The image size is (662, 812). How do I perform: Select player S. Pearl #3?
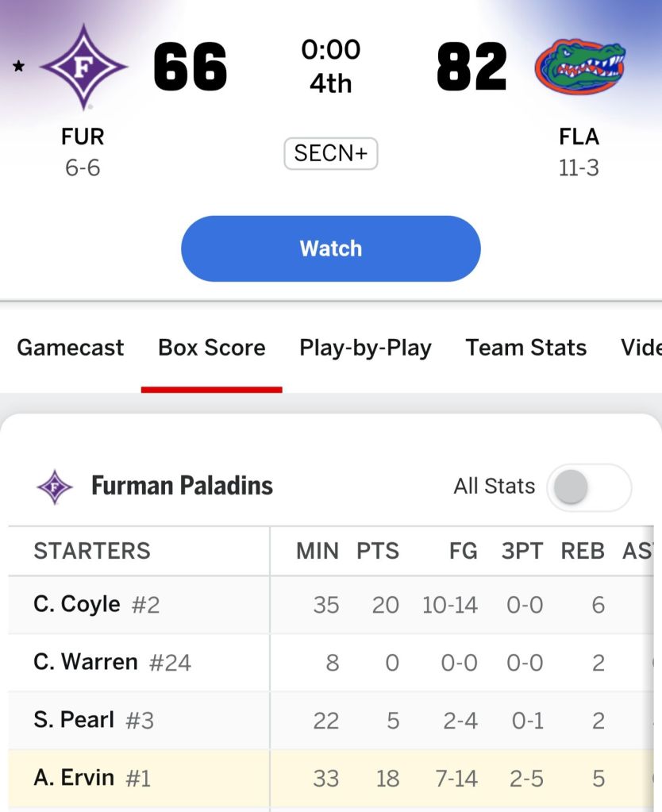coord(94,721)
